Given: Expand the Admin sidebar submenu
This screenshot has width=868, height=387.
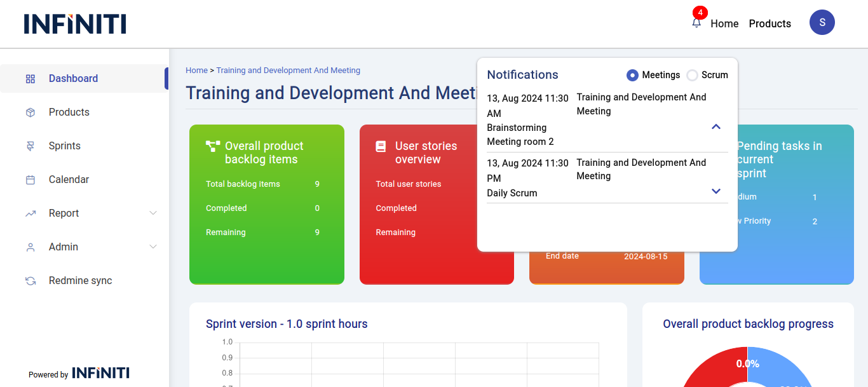Looking at the screenshot, I should [153, 247].
